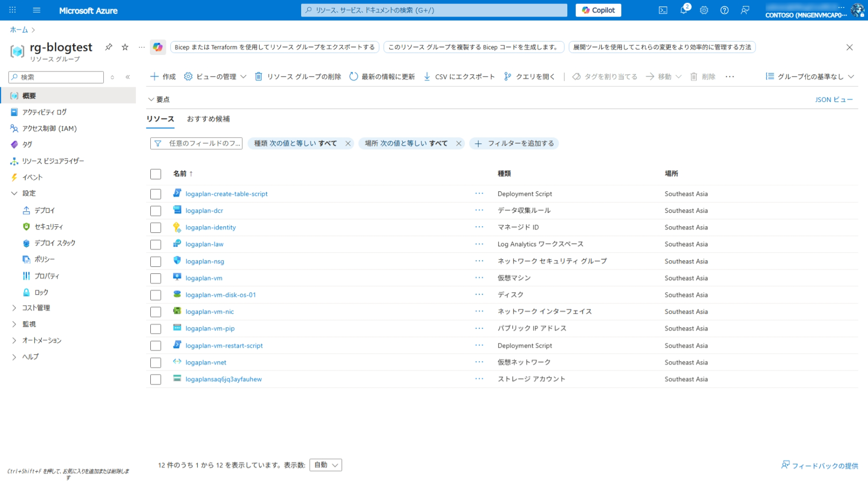Open the portal settings gear icon
Screen dimensions: 868x482
[x=704, y=10]
